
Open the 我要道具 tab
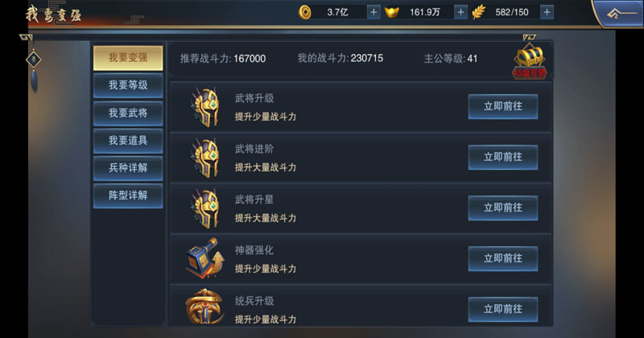click(x=128, y=141)
